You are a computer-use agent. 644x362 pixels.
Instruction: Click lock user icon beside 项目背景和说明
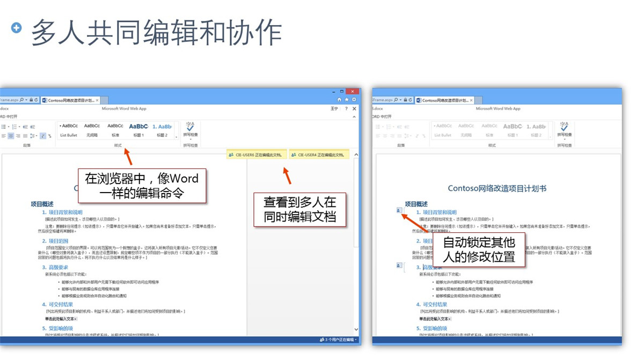[399, 211]
